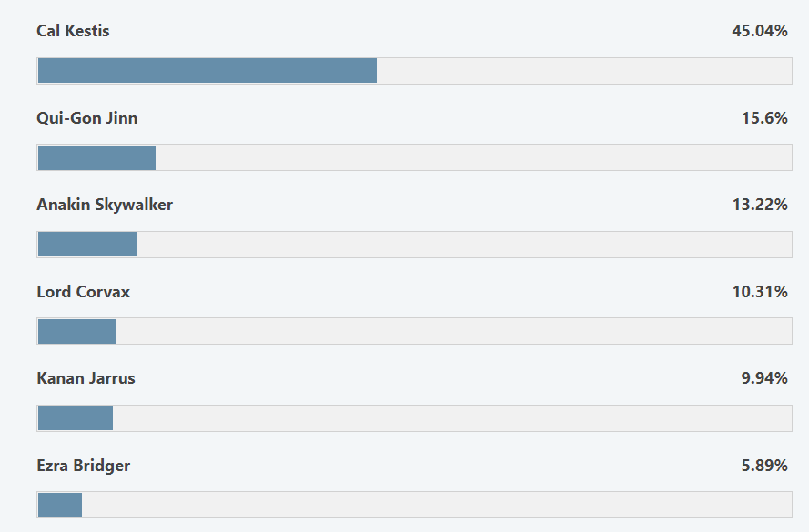Click Anakin Skywalker's filled bar segment
The height and width of the screenshot is (532, 809).
(87, 245)
